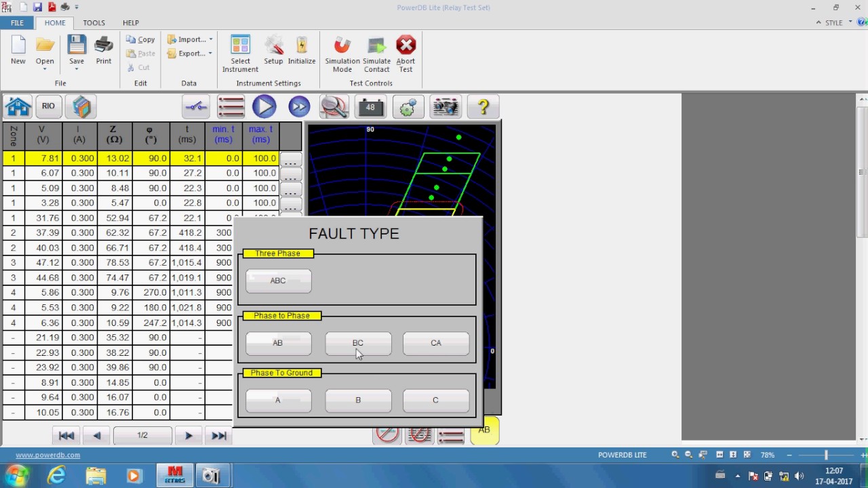Click the magnifier zoom characteristic icon
The image size is (868, 488).
coord(334,106)
